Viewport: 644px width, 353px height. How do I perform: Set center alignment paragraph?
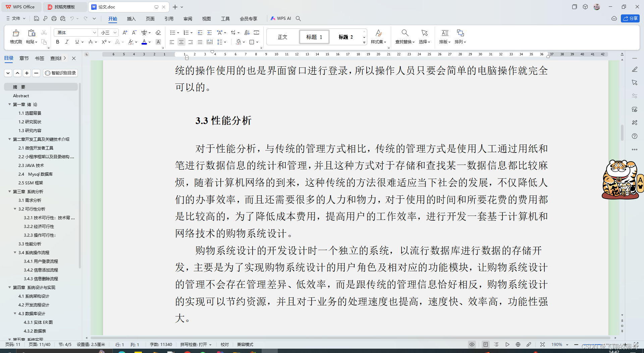click(x=181, y=42)
